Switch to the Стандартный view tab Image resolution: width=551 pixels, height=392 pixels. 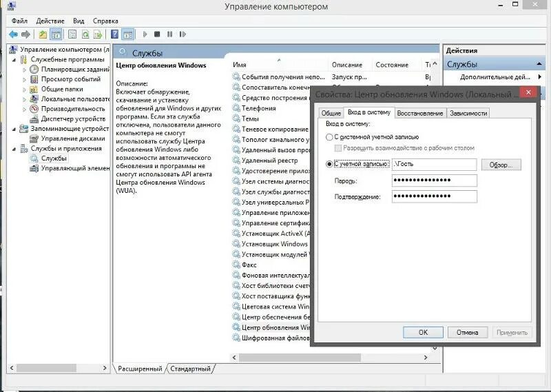[x=191, y=369]
